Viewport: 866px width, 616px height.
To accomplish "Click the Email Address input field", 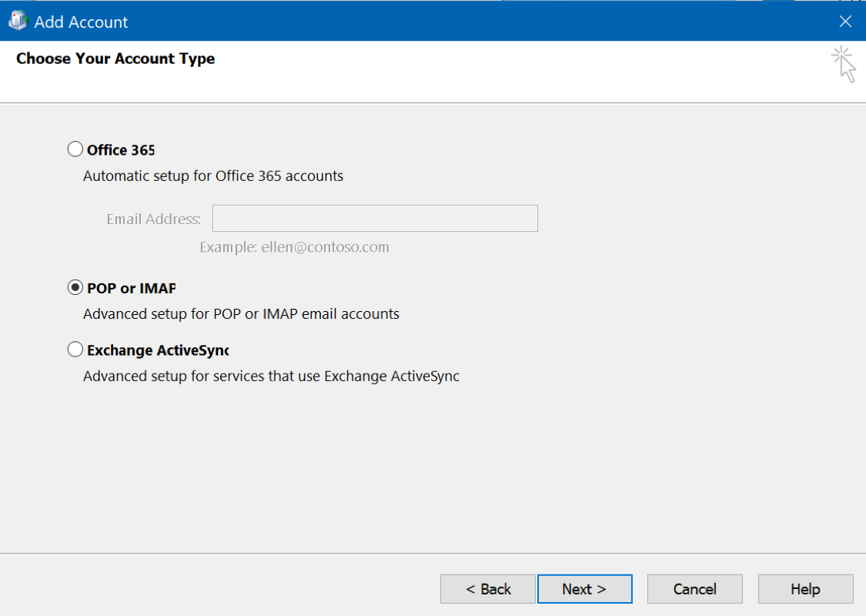I will (375, 218).
